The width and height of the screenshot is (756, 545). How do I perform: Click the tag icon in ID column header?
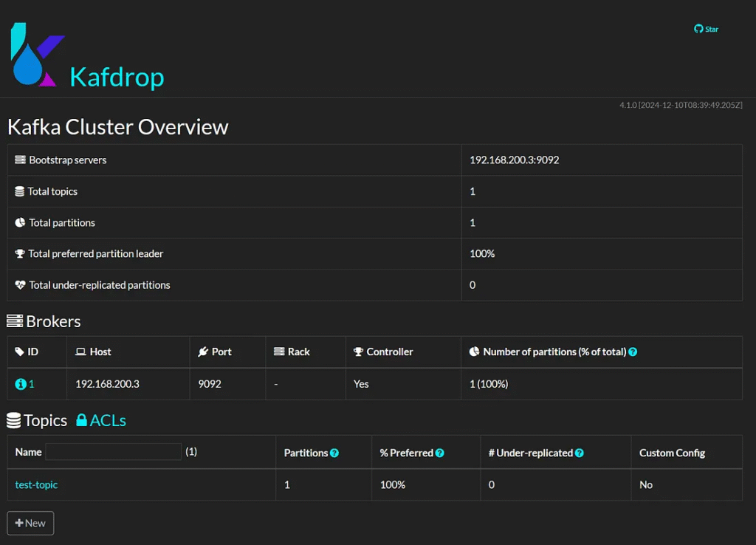19,352
